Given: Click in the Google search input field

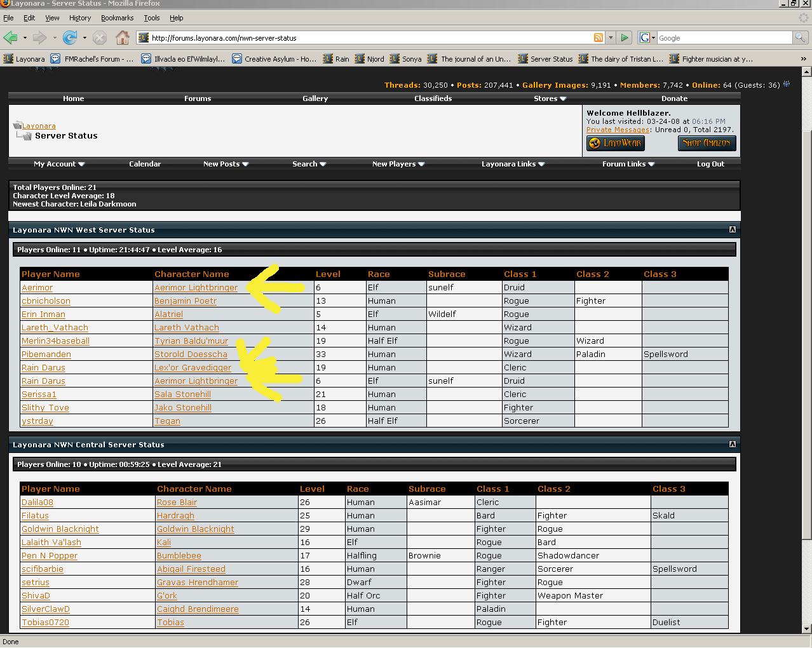Looking at the screenshot, I should click(x=724, y=38).
